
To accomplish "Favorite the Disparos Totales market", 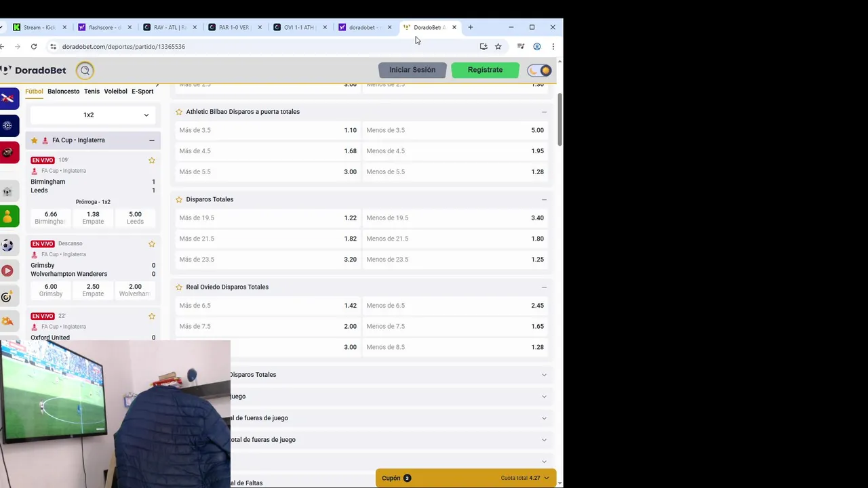I will click(x=179, y=199).
